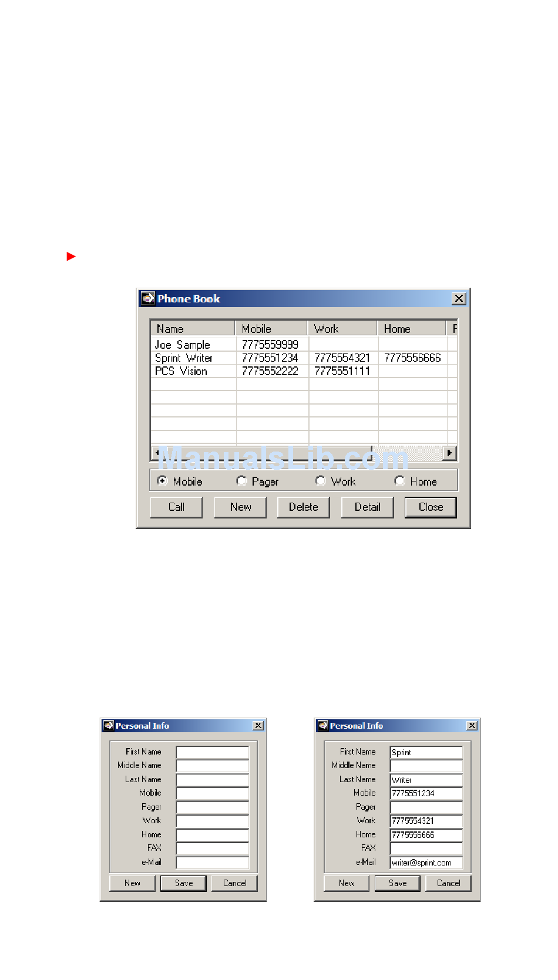Click FAX field in filled Personal Info
This screenshot has height=980, width=558.
tap(426, 848)
